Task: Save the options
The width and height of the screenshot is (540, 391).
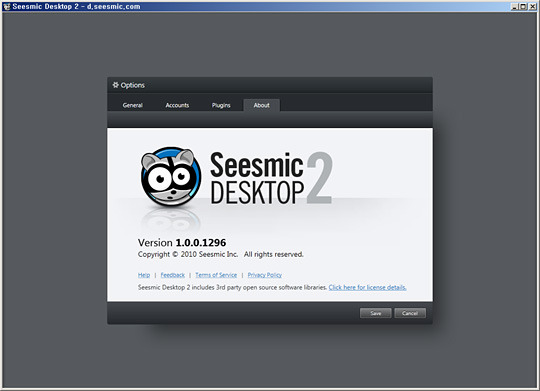Action: click(x=375, y=313)
